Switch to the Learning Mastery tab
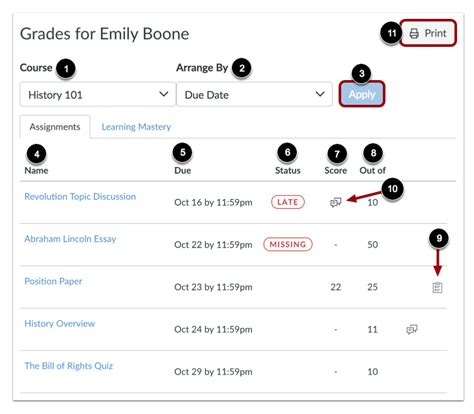The height and width of the screenshot is (414, 474). coord(136,127)
